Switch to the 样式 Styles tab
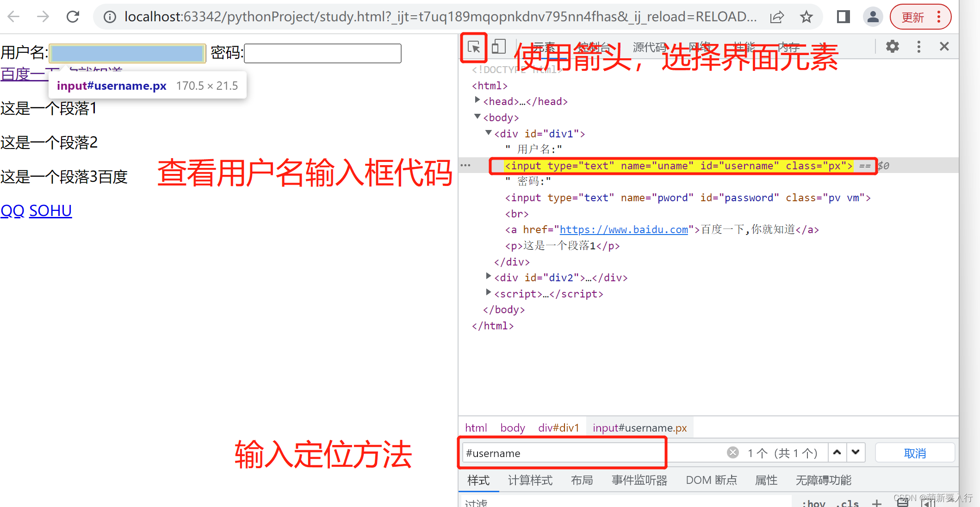 point(478,480)
